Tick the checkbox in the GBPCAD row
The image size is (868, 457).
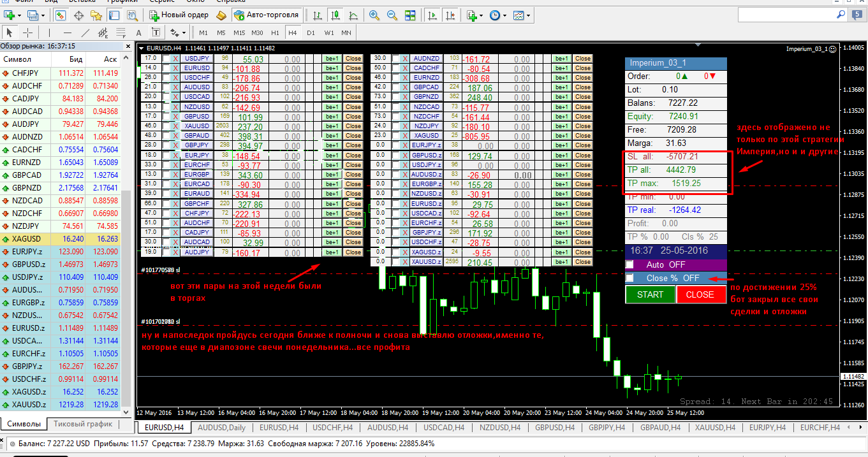click(396, 87)
